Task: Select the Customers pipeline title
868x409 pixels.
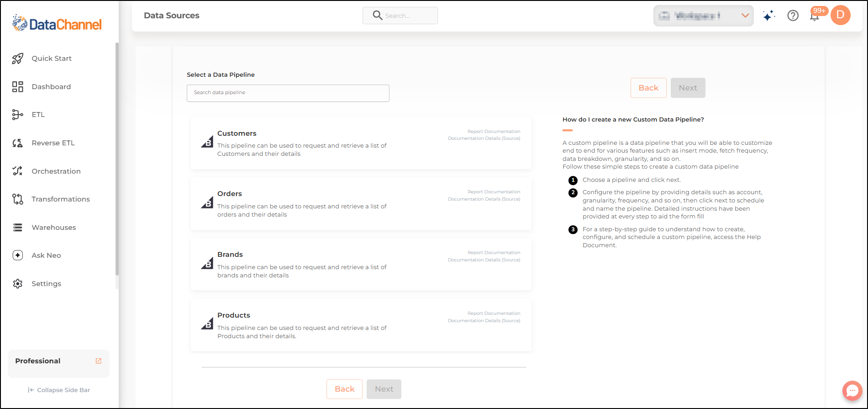Action: point(237,133)
